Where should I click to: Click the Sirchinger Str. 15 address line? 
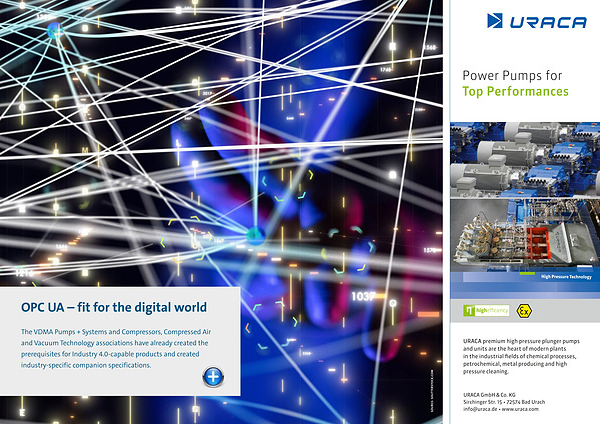(504, 402)
